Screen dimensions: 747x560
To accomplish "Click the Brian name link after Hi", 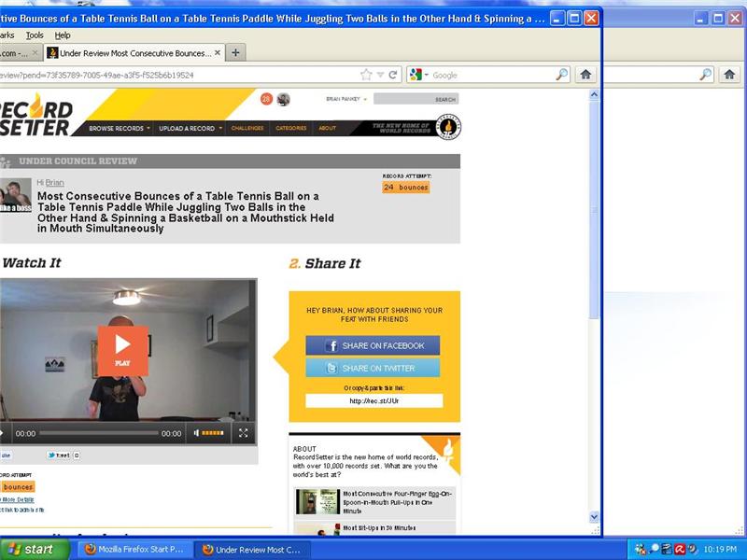I will click(55, 182).
